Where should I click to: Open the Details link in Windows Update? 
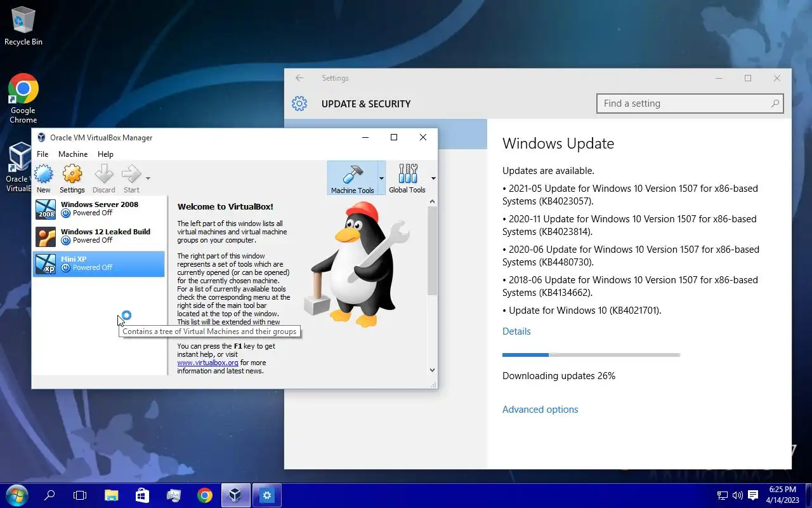(516, 331)
